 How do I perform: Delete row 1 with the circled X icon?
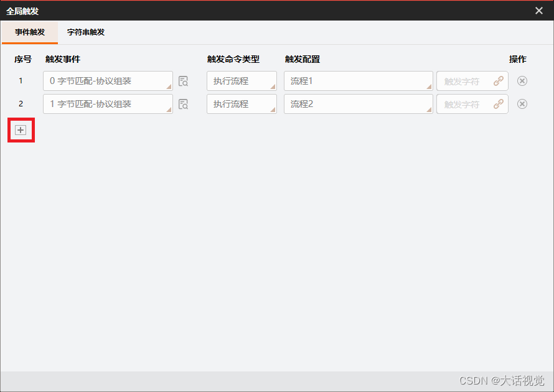522,81
